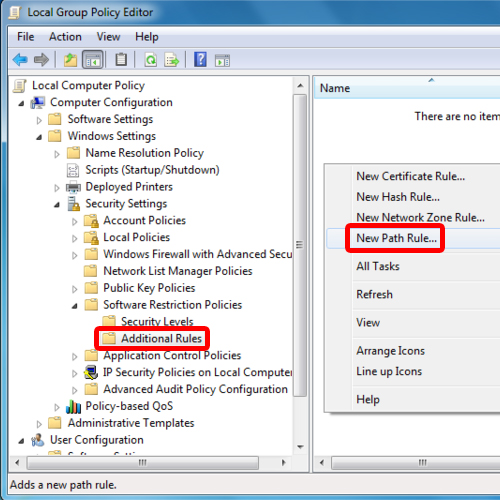This screenshot has width=500, height=500.
Task: Open the View menu in menu bar
Action: click(108, 37)
